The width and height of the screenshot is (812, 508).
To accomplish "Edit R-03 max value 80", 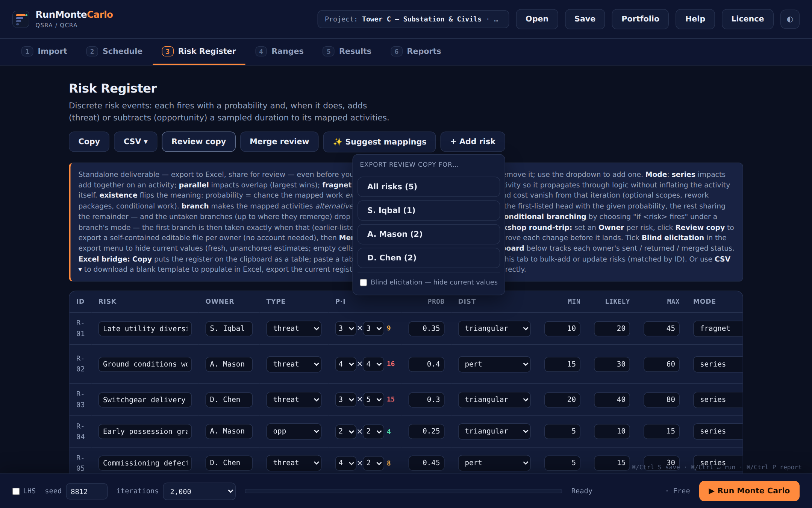I will pyautogui.click(x=662, y=400).
